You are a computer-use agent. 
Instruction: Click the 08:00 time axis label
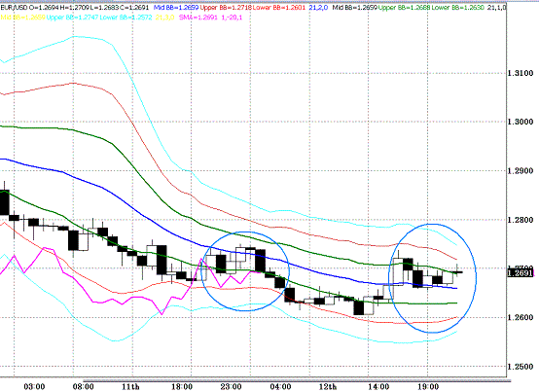coord(84,387)
